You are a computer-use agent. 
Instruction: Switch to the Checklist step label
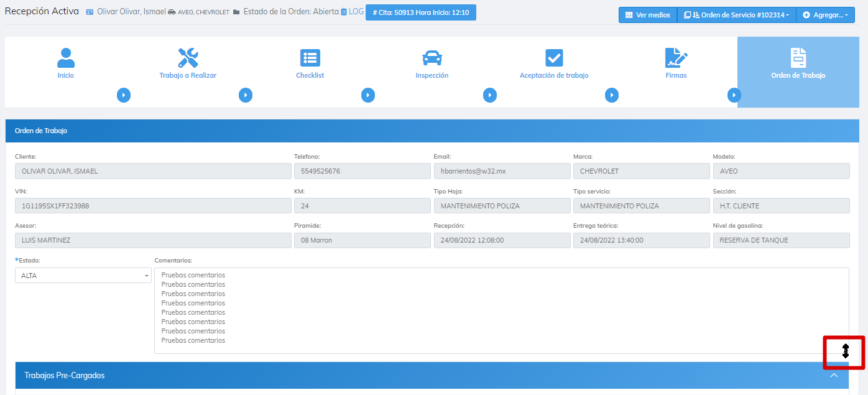pos(310,75)
